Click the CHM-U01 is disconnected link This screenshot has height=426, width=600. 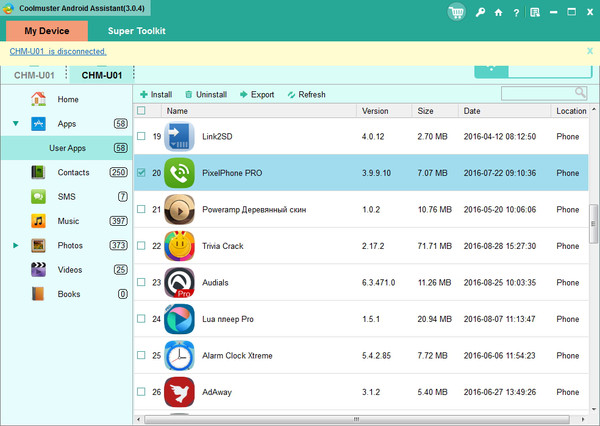58,51
